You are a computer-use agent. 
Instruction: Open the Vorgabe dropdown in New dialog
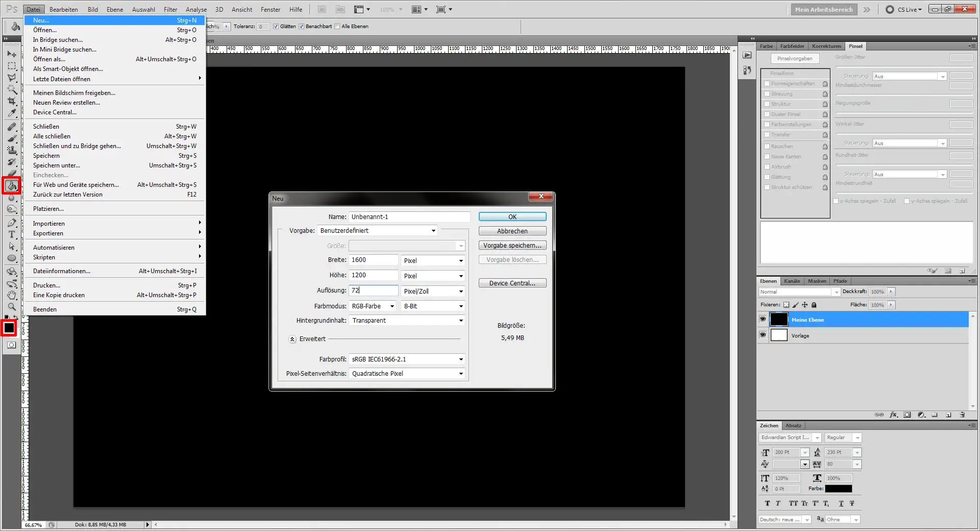point(433,231)
